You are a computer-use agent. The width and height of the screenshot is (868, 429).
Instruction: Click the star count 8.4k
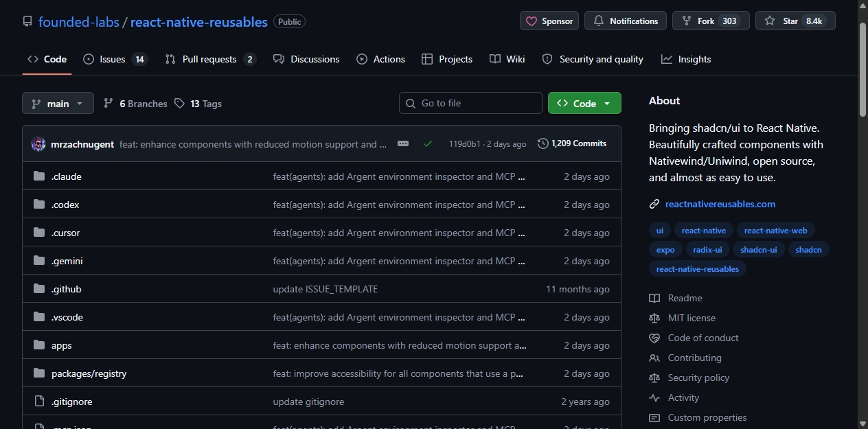pos(814,21)
